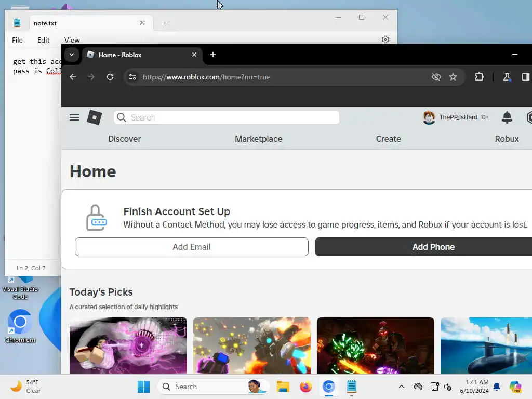Open Notepad File menu

tap(17, 40)
